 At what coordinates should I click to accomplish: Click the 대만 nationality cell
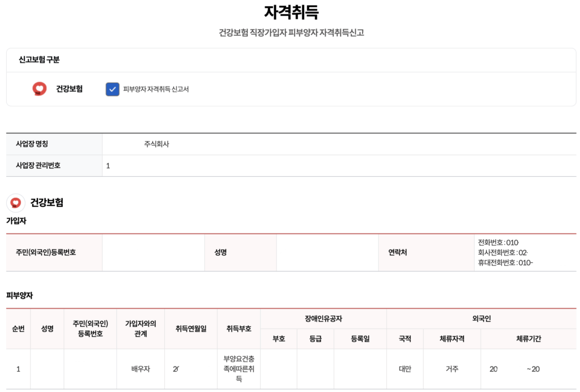click(404, 369)
